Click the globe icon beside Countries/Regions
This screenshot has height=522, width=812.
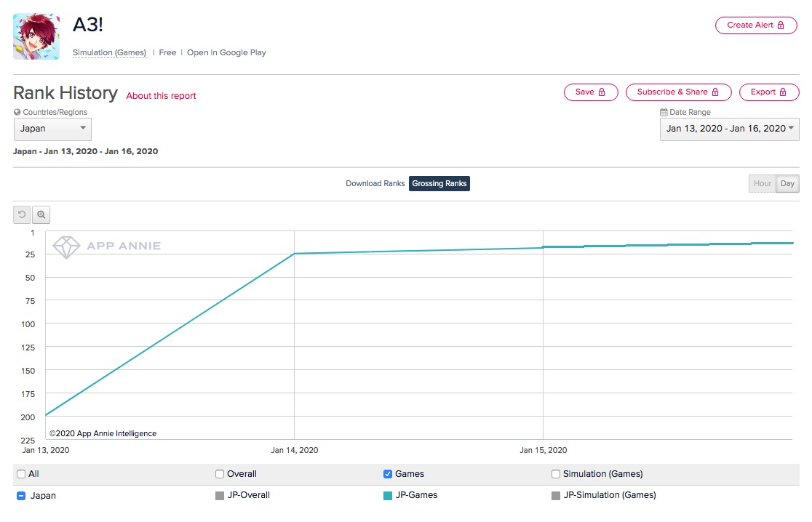17,112
